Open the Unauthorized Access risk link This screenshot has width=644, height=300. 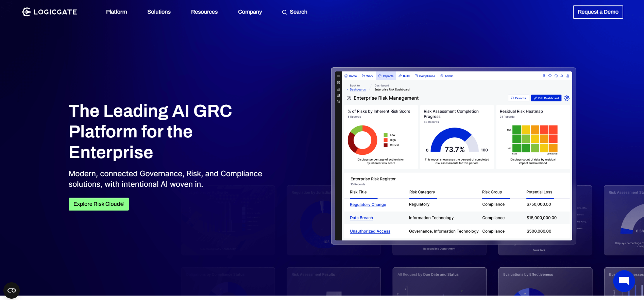click(x=370, y=231)
